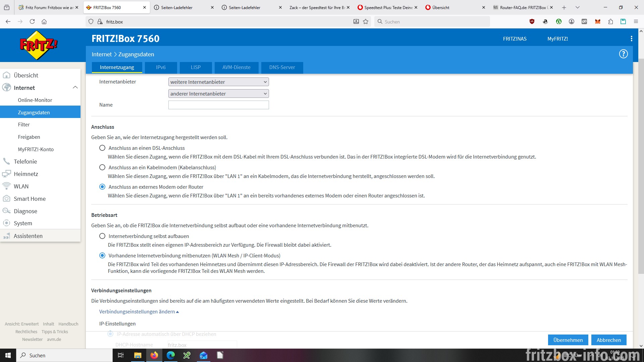Click the uBlock shield extension icon

point(532,21)
